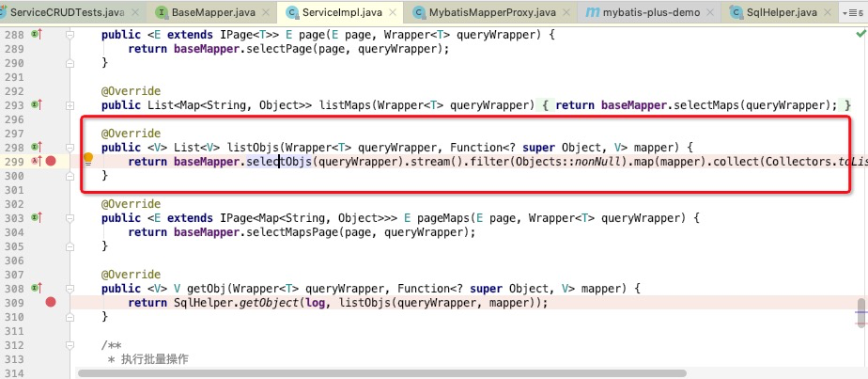Remove the breakpoint on line 309

51,302
